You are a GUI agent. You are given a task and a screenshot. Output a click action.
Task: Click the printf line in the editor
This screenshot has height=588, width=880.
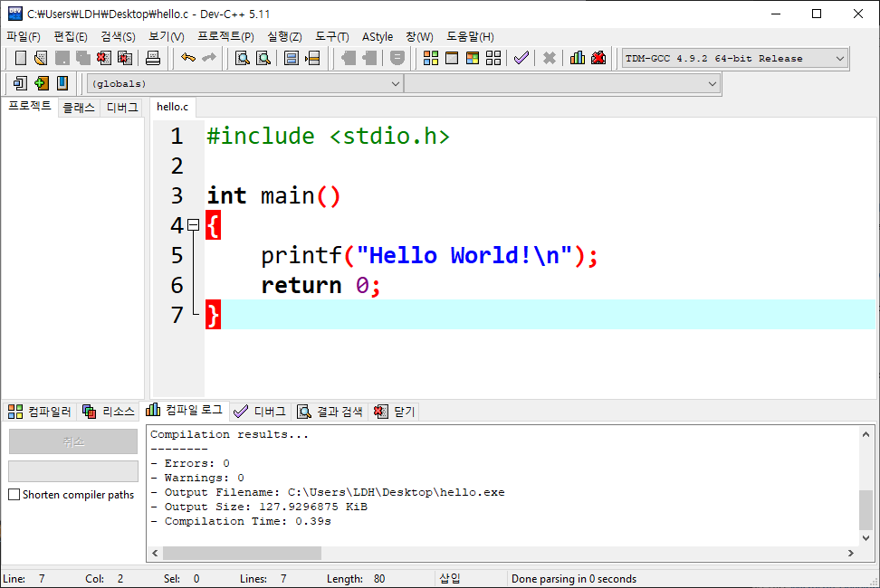coord(429,256)
